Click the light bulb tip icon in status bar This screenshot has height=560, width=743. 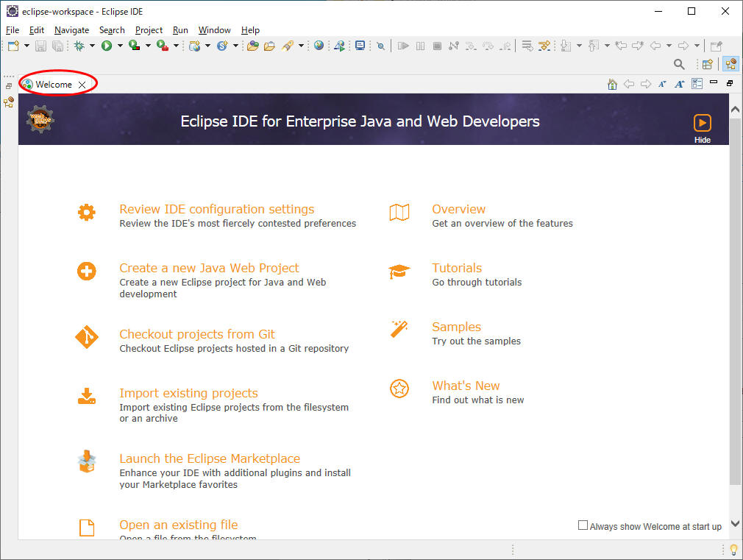pyautogui.click(x=733, y=550)
